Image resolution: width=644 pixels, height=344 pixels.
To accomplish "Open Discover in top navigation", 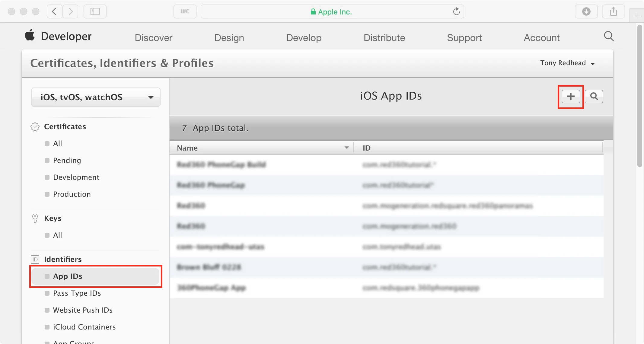I will click(x=153, y=38).
